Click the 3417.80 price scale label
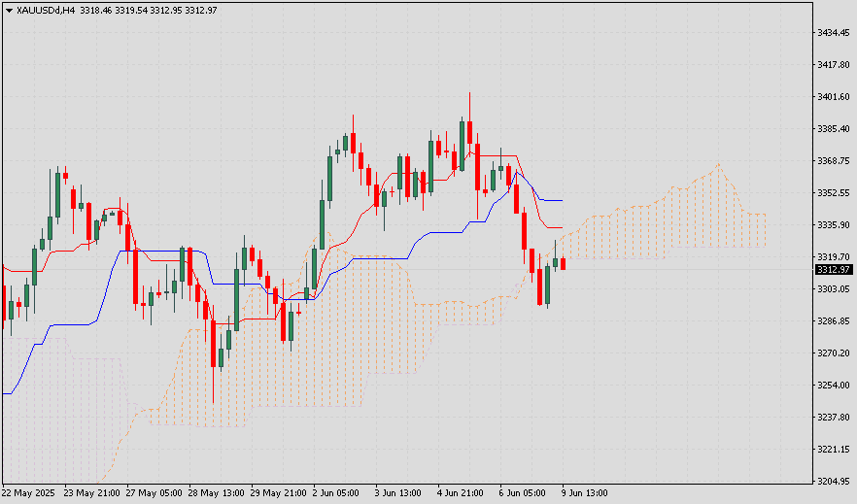Viewport: 857px width, 504px height. [x=833, y=65]
